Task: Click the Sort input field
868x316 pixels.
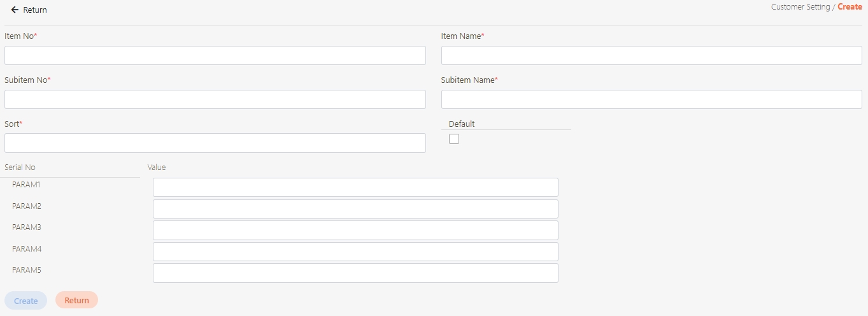Action: tap(215, 143)
